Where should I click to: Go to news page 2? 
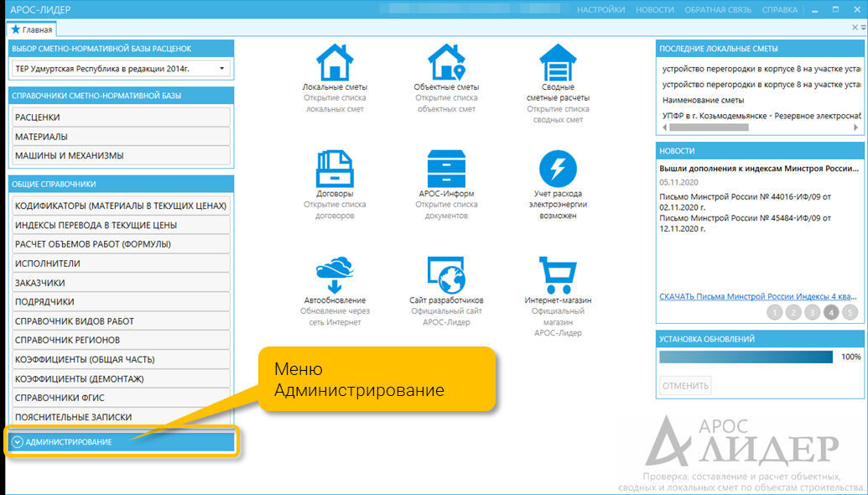[x=793, y=312]
